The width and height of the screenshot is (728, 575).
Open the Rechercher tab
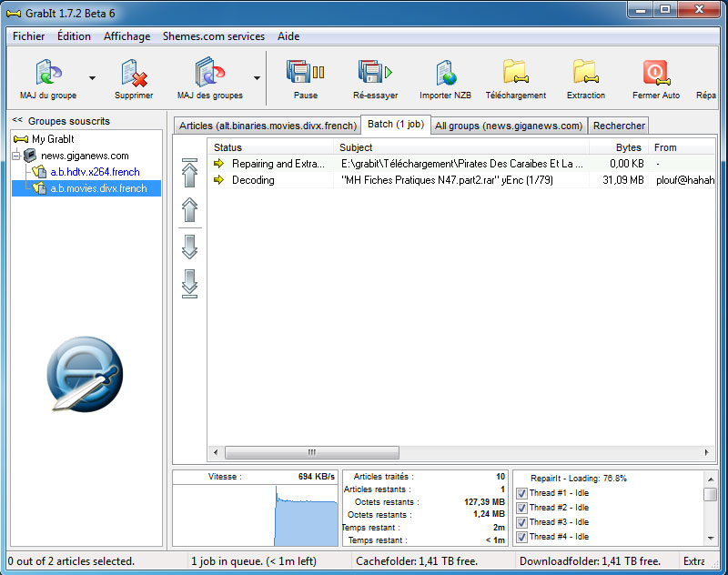pos(619,126)
